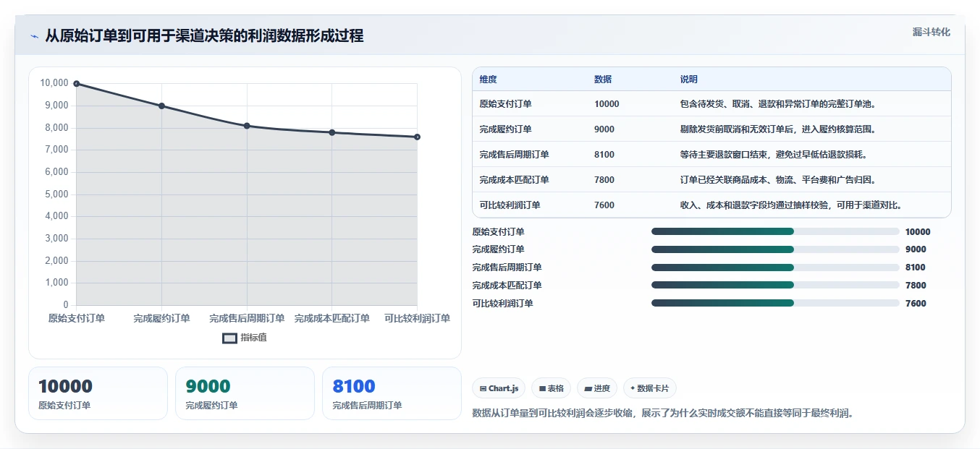Select the chart point above 完成履约订单
Viewport: 980px width, 449px height.
click(161, 106)
